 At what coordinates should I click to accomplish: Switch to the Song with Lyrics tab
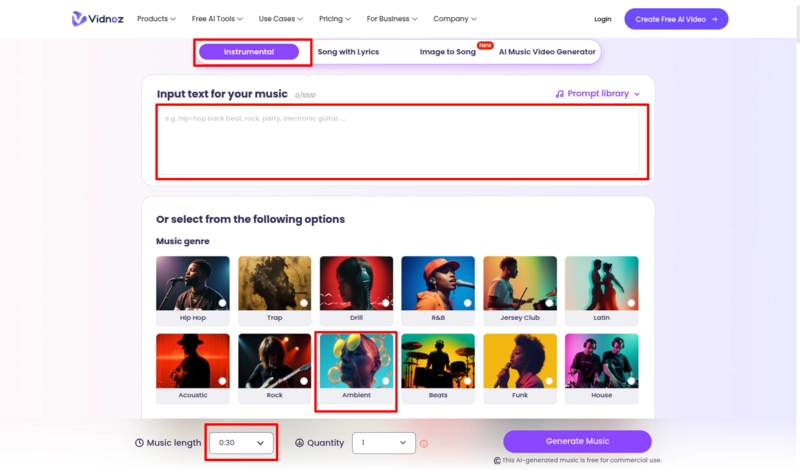pyautogui.click(x=348, y=52)
